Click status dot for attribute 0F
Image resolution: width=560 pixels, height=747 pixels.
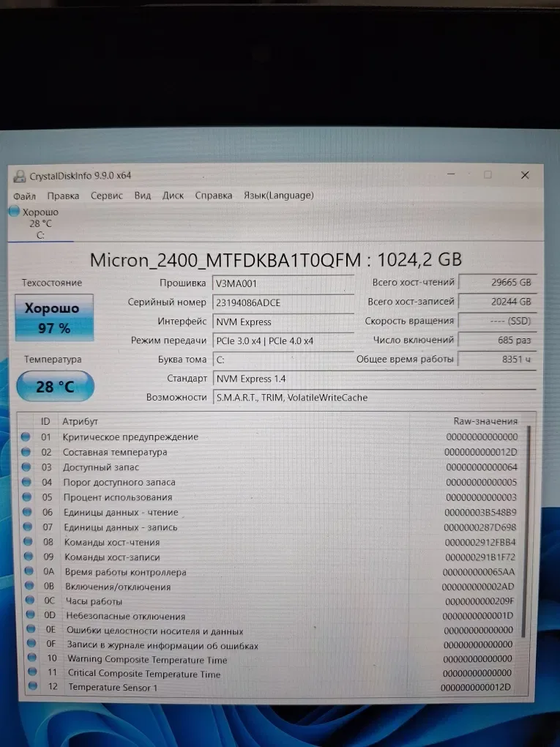(x=31, y=644)
